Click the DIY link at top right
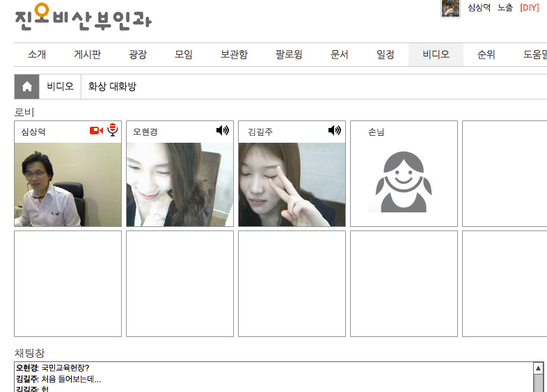 [x=529, y=8]
